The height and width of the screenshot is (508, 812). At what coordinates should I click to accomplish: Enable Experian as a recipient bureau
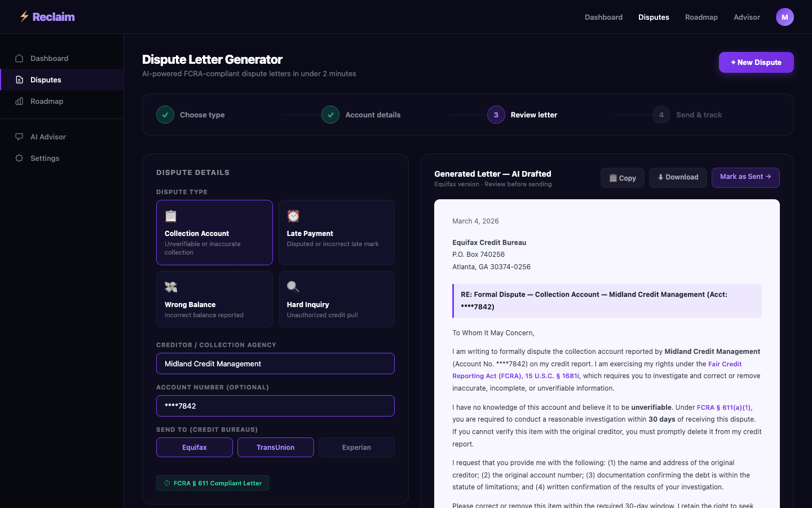pyautogui.click(x=356, y=447)
